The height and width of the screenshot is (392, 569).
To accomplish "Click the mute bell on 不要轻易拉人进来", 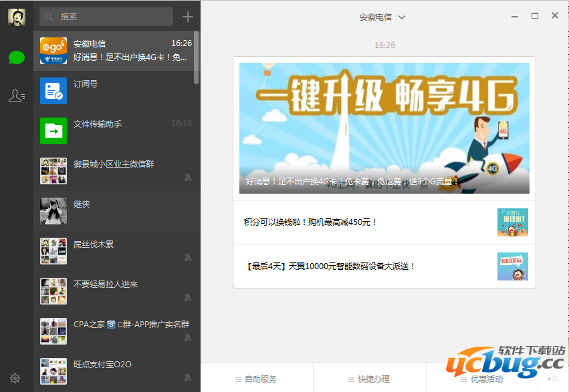I will (x=188, y=297).
